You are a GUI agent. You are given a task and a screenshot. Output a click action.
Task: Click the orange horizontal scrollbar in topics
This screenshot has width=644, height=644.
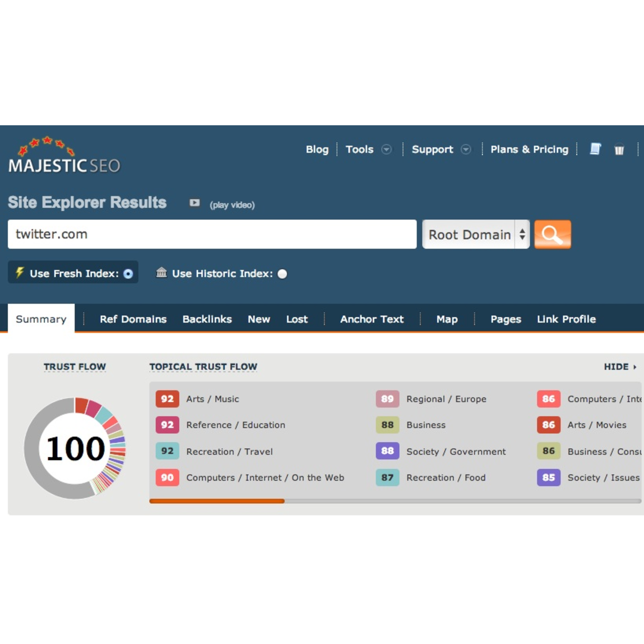(217, 501)
